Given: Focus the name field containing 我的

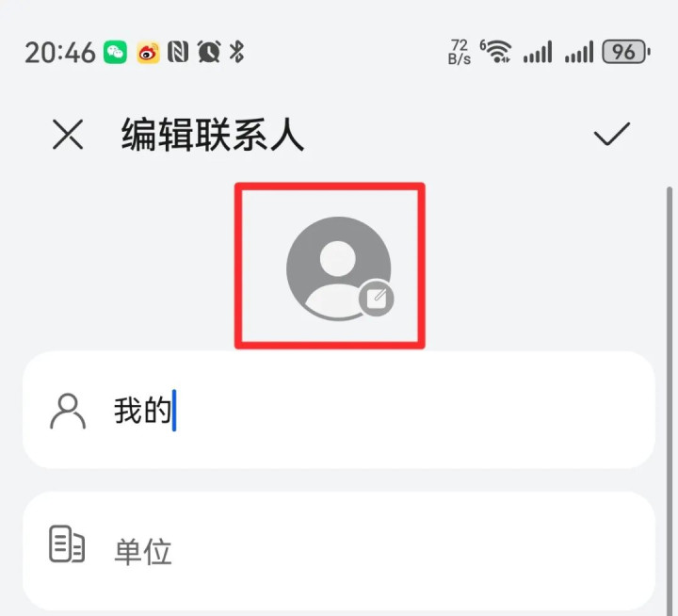Looking at the screenshot, I should point(339,410).
